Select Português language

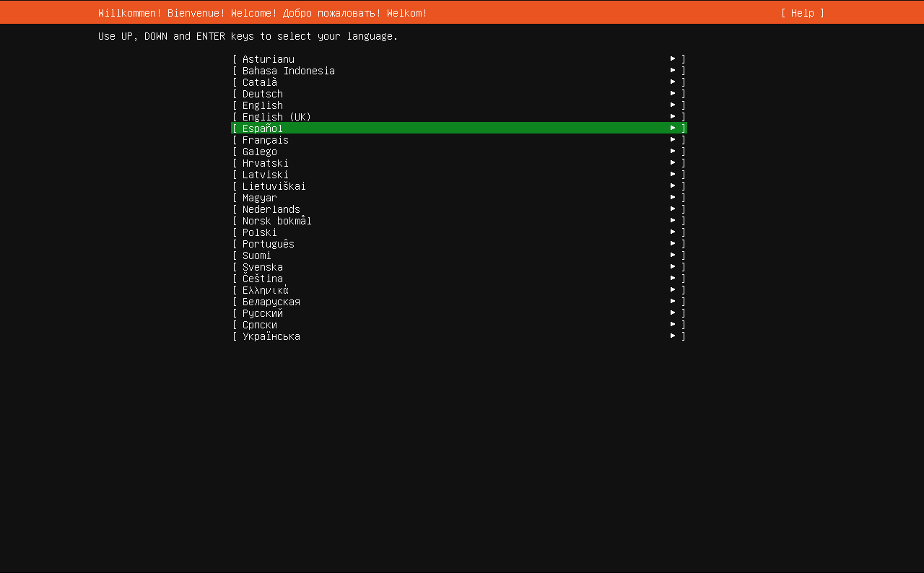[459, 244]
